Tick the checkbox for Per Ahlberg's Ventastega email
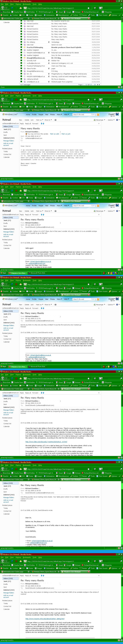 coord(21,42)
